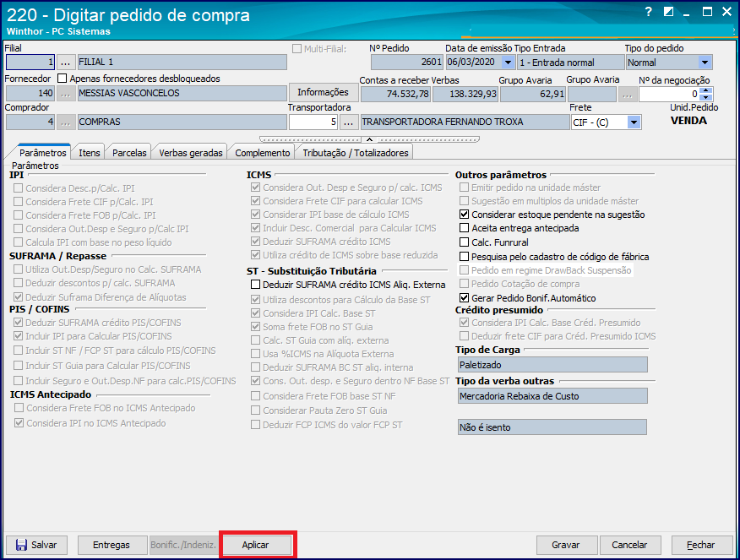Toggle Considera IPI Calc. Base Créd. Presumido
Image resolution: width=740 pixels, height=560 pixels.
point(464,323)
